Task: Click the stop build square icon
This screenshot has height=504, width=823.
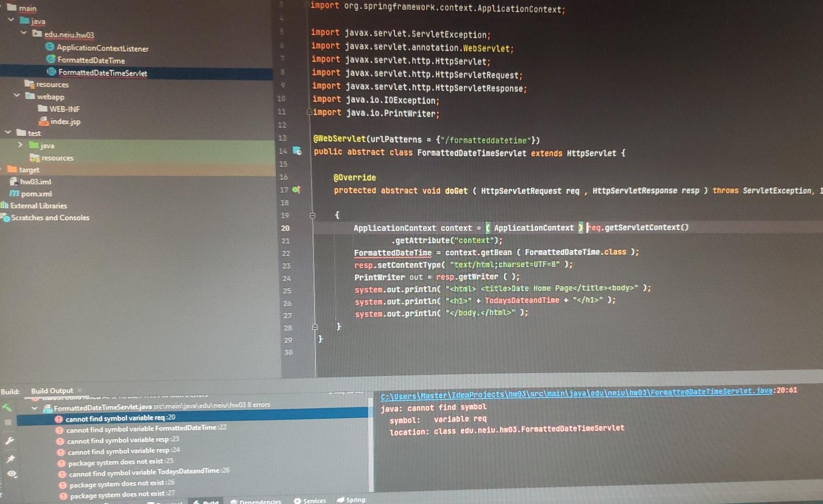Action: (8, 422)
